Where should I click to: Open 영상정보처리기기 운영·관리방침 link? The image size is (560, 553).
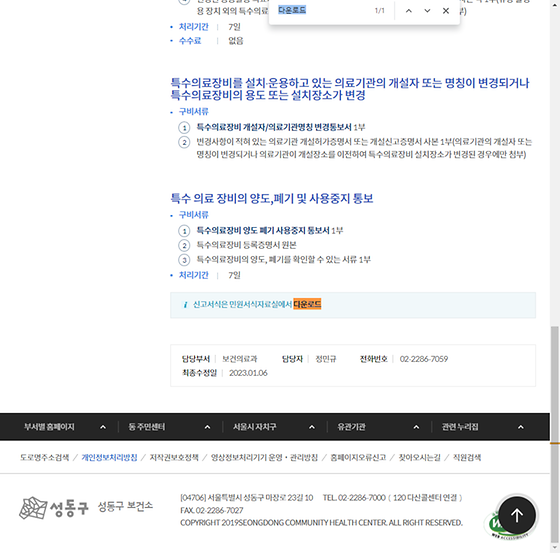264,458
